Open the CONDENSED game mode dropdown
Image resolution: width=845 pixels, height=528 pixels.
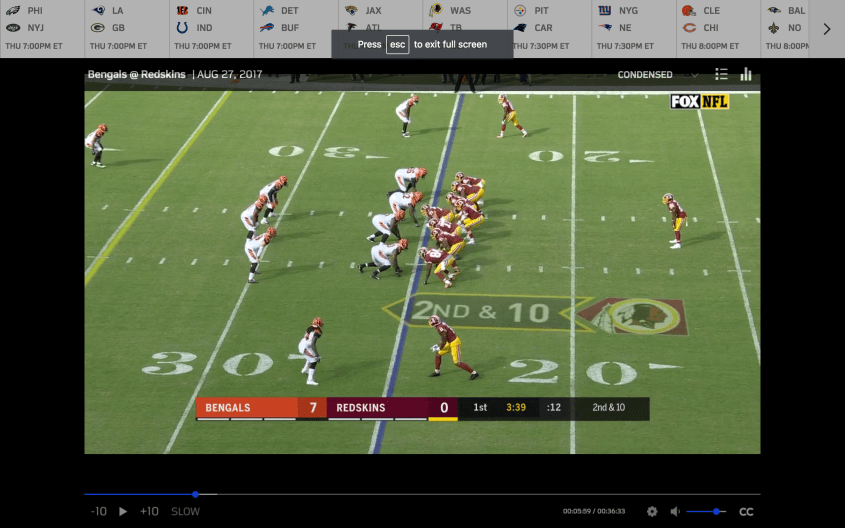(657, 74)
